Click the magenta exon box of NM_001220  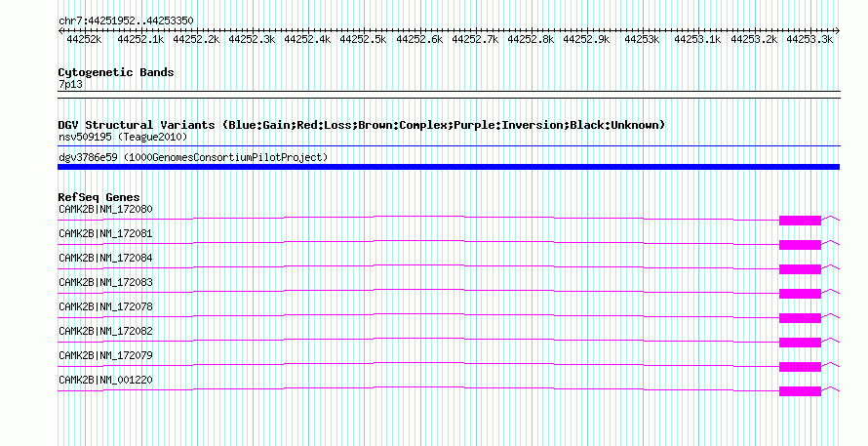point(800,391)
